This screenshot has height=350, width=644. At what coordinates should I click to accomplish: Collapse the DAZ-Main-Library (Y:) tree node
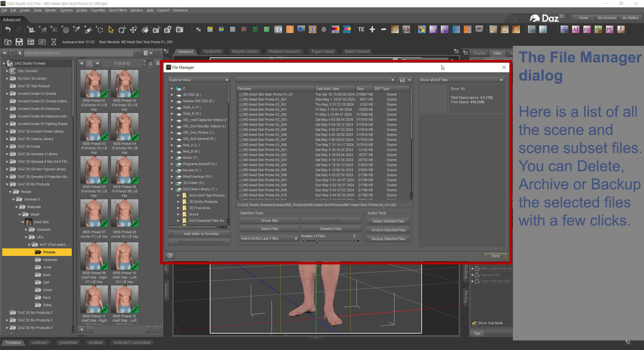[x=172, y=189]
